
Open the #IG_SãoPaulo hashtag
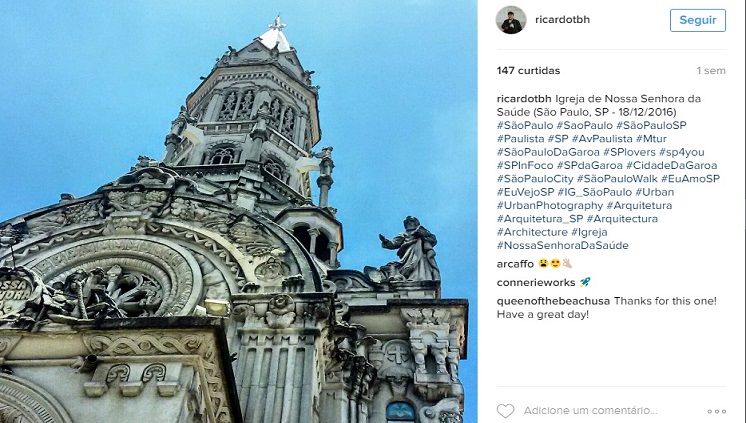[x=595, y=192]
